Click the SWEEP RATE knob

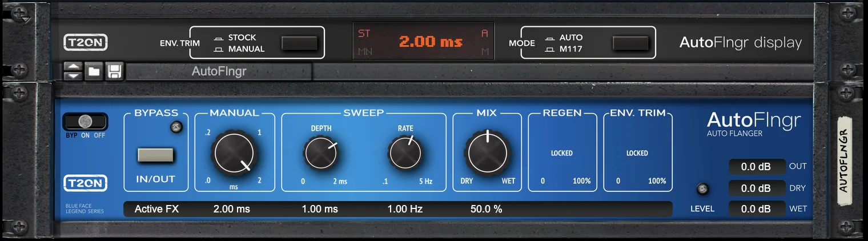(x=405, y=154)
